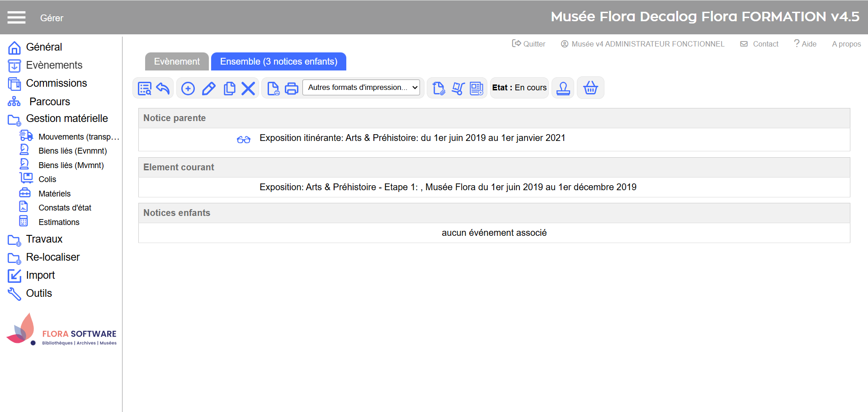Open the Aide help link
Viewport: 868px width, 412px height.
click(805, 44)
